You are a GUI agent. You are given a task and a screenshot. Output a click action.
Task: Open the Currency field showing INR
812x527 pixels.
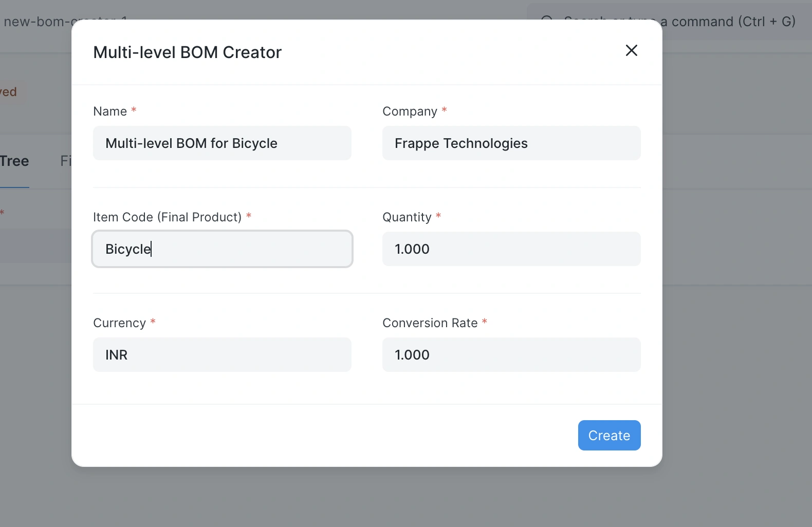(x=222, y=355)
